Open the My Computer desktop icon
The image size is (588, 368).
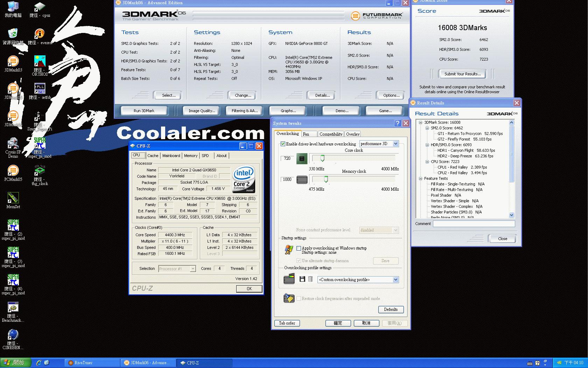pyautogui.click(x=13, y=9)
